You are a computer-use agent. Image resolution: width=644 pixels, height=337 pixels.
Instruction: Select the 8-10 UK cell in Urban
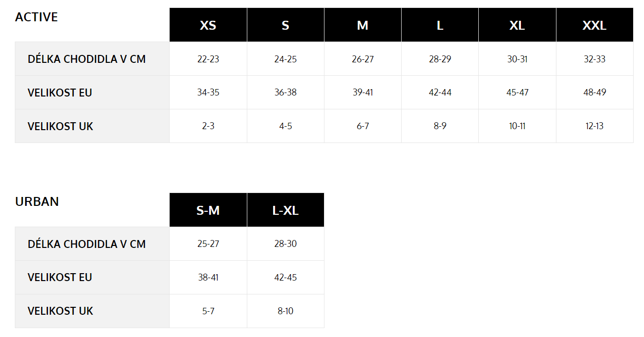click(285, 311)
